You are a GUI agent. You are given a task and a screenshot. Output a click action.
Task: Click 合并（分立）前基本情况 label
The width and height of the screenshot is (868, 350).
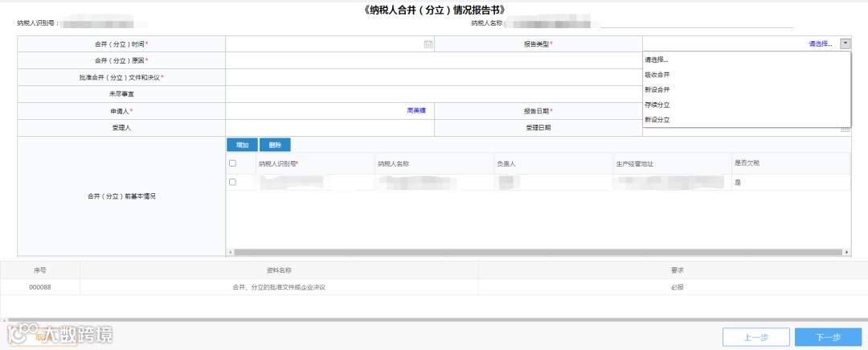(121, 196)
